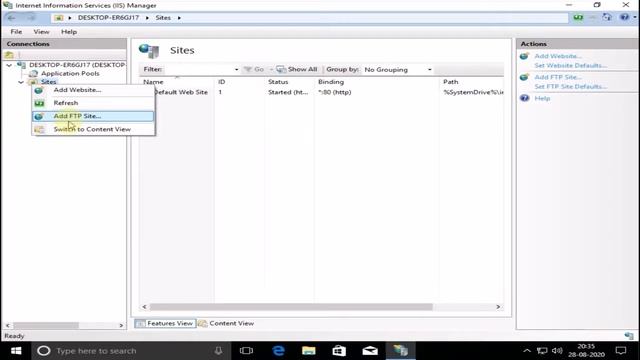Screen dimensions: 640x360
Task: Click the Sites globe icon in header
Action: [149, 51]
